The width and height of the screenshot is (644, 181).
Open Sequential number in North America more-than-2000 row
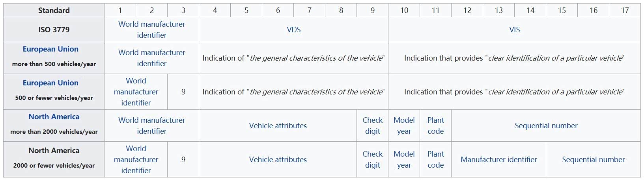point(546,126)
